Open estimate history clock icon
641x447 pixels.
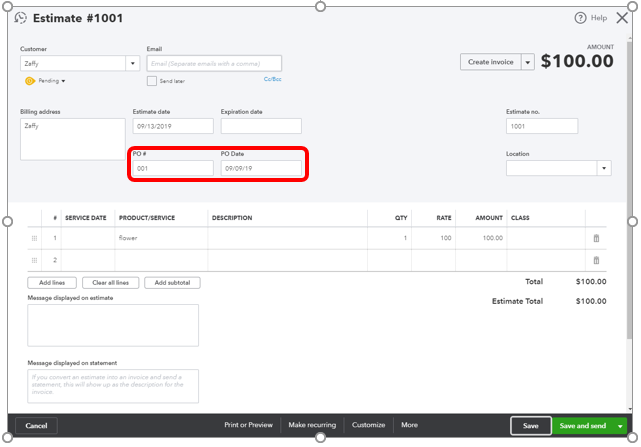(x=20, y=18)
